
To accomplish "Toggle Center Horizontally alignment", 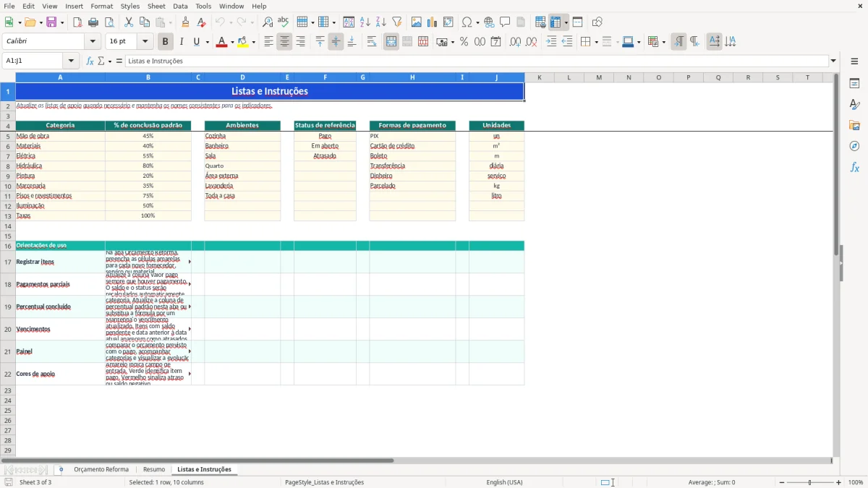I will (284, 42).
